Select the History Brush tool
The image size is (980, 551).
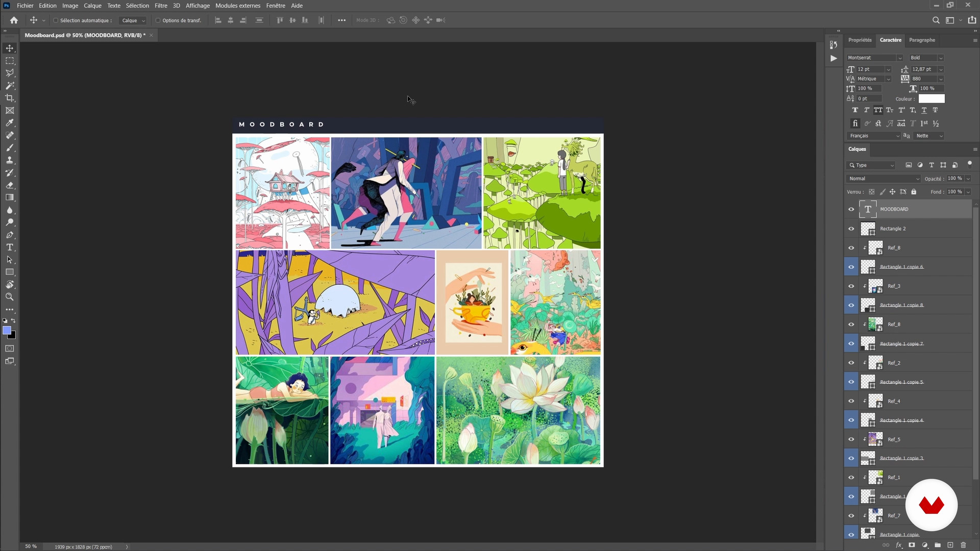(10, 172)
